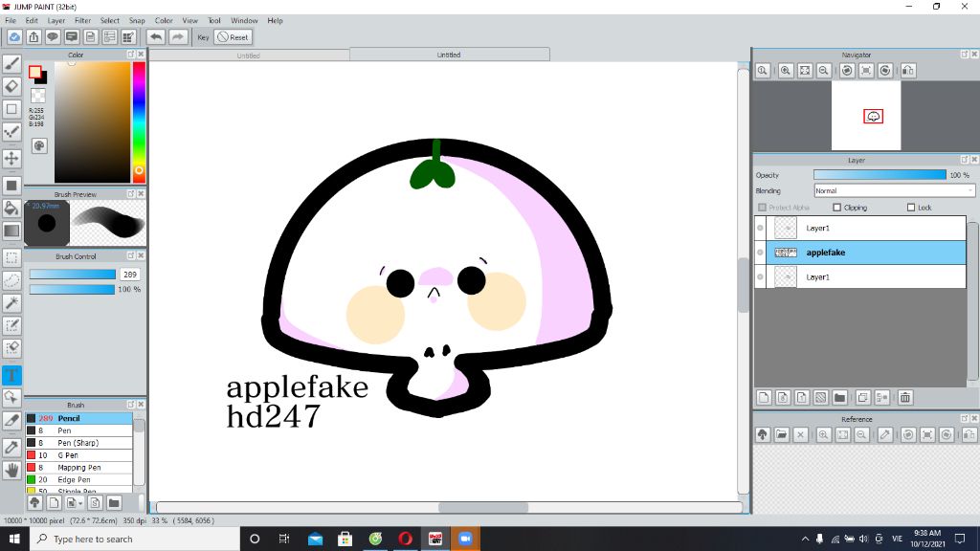Select the Bucket fill tool

click(x=11, y=208)
